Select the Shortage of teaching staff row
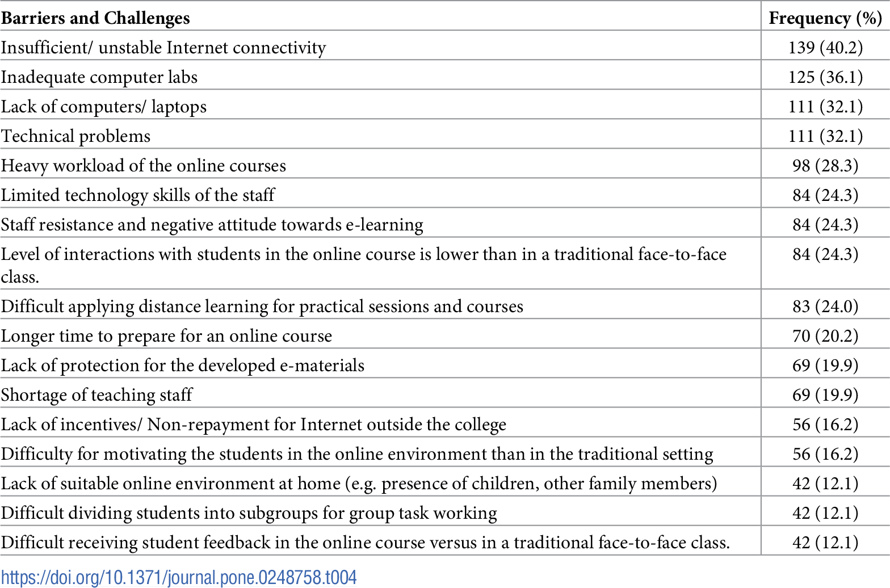The image size is (890, 588). coord(445,395)
